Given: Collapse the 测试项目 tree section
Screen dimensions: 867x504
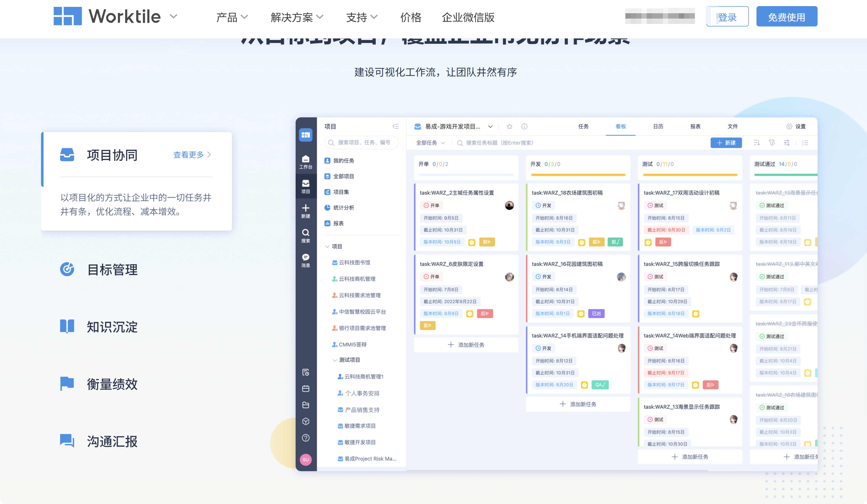Looking at the screenshot, I should pyautogui.click(x=335, y=360).
